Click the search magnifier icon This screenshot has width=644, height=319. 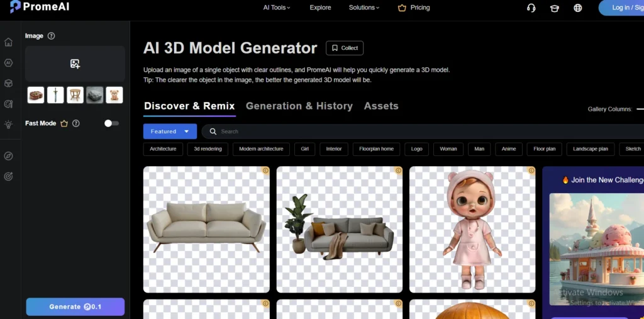[x=213, y=132]
